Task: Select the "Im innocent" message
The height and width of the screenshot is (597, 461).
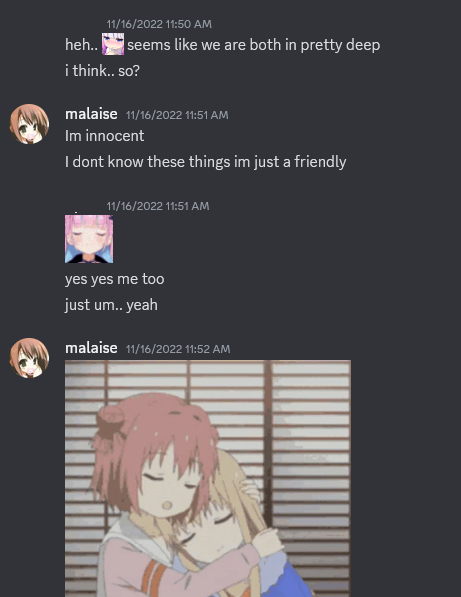Action: [104, 136]
